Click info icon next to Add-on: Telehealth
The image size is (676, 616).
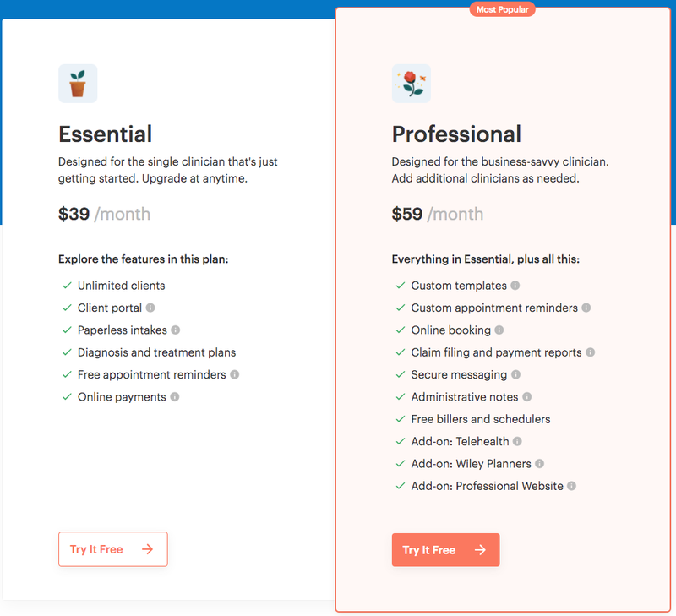click(517, 441)
